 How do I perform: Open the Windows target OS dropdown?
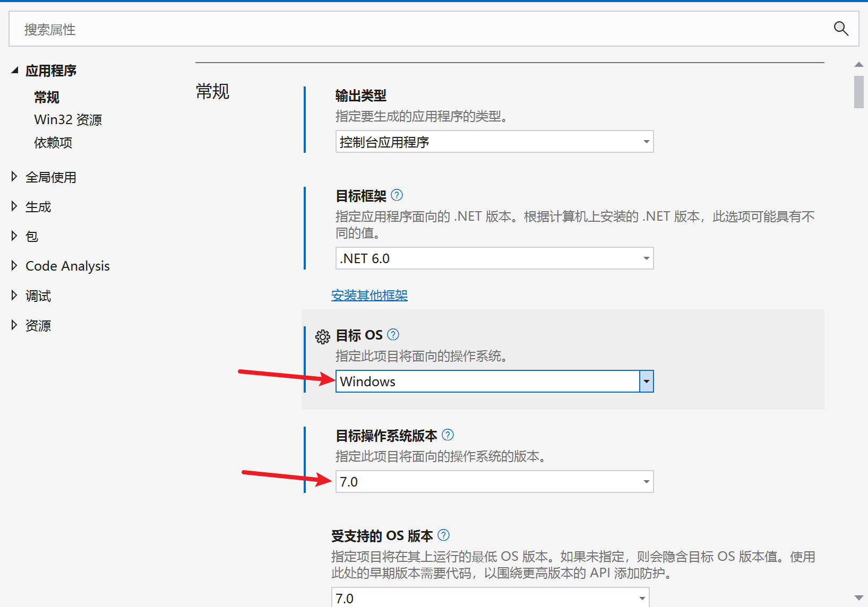[x=646, y=381]
